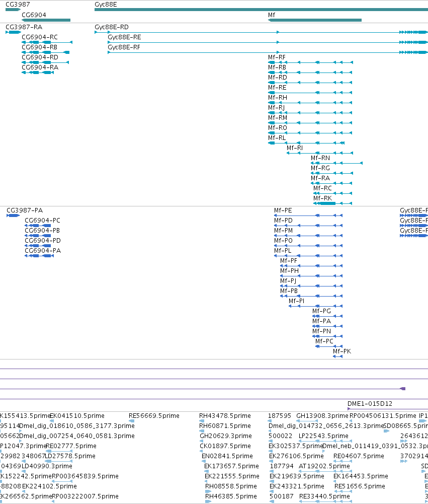Select the Gyc88E-RE transcript

(268, 42)
